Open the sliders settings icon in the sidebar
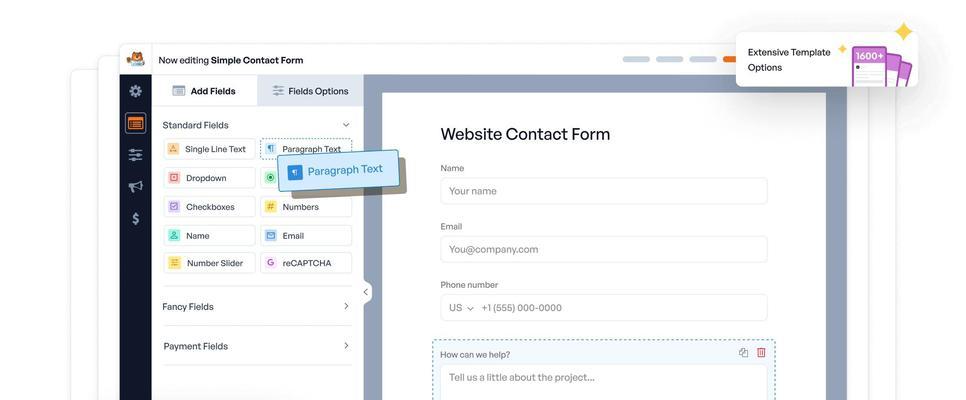The image size is (966, 400). click(136, 155)
